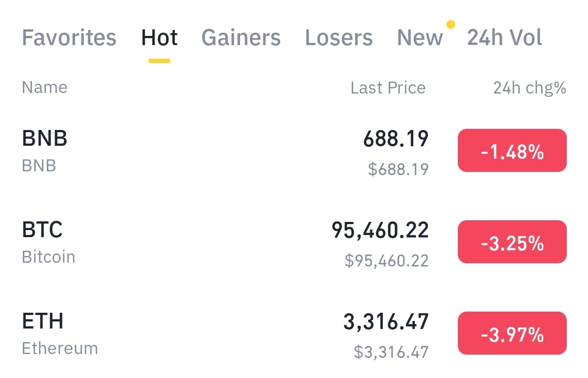The height and width of the screenshot is (378, 588).
Task: Open the Gainers tab
Action: coord(241,38)
